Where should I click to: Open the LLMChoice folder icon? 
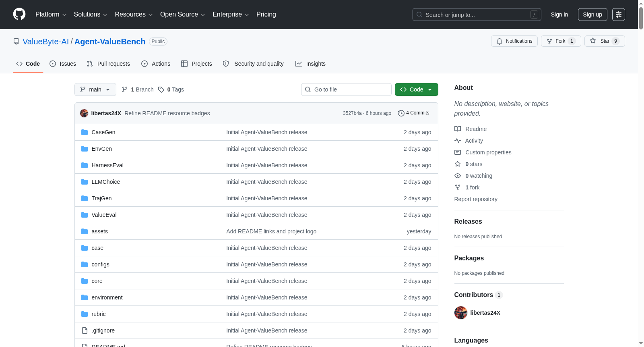tap(85, 182)
